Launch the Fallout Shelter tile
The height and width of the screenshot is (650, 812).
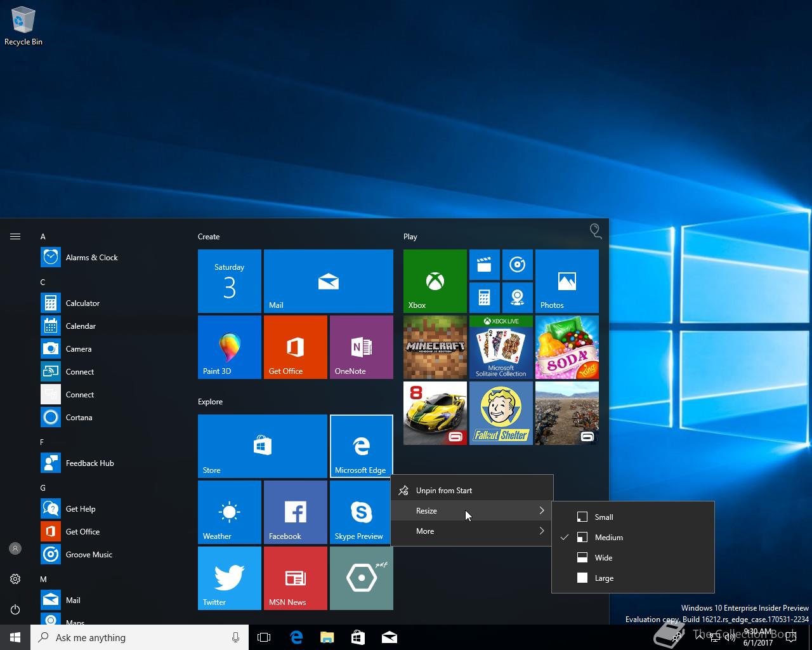pyautogui.click(x=501, y=413)
